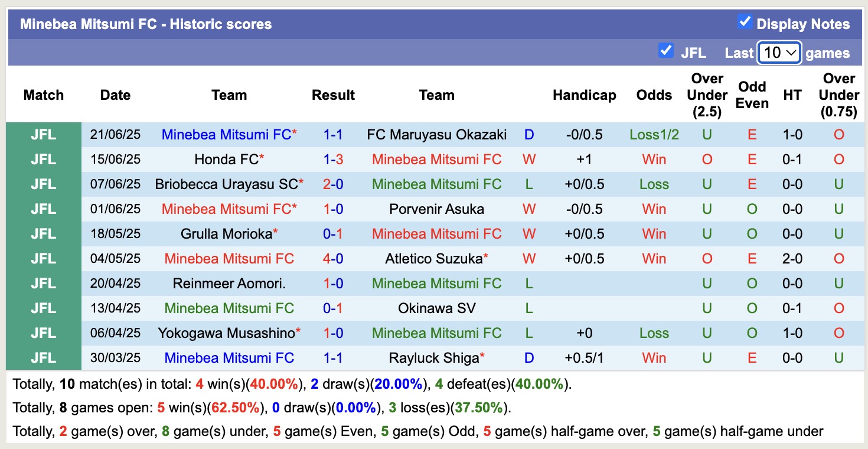The width and height of the screenshot is (868, 449).
Task: Click the 2-0 Briobecca Urayasu match score
Action: point(333,184)
